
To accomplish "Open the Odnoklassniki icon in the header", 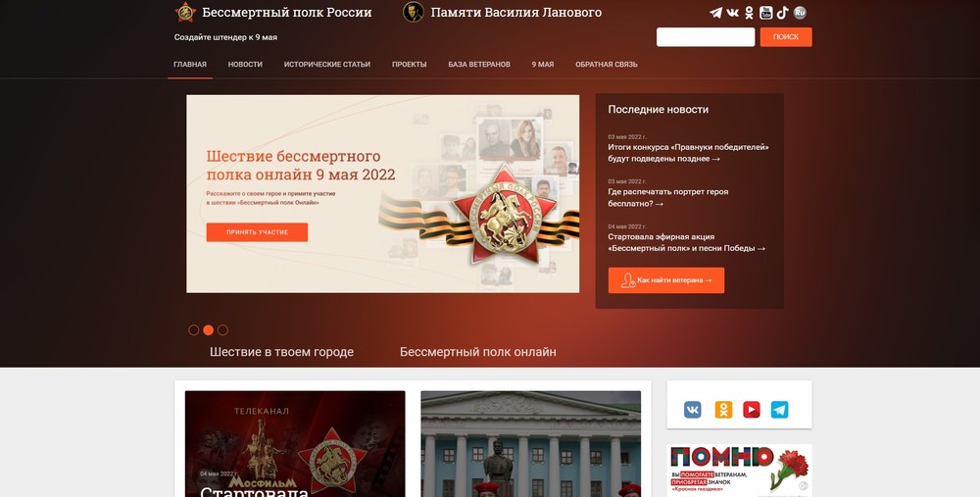I will tap(749, 13).
